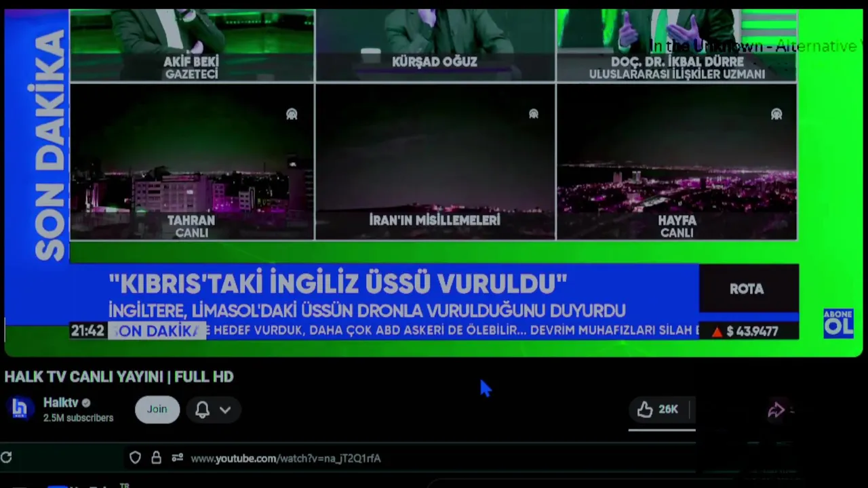Click the Halktv channel name link
Screen dimensions: 868x488
[x=60, y=403]
